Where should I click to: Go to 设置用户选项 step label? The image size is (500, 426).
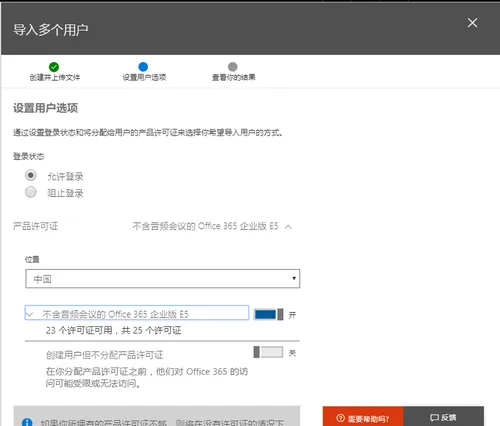click(x=144, y=77)
